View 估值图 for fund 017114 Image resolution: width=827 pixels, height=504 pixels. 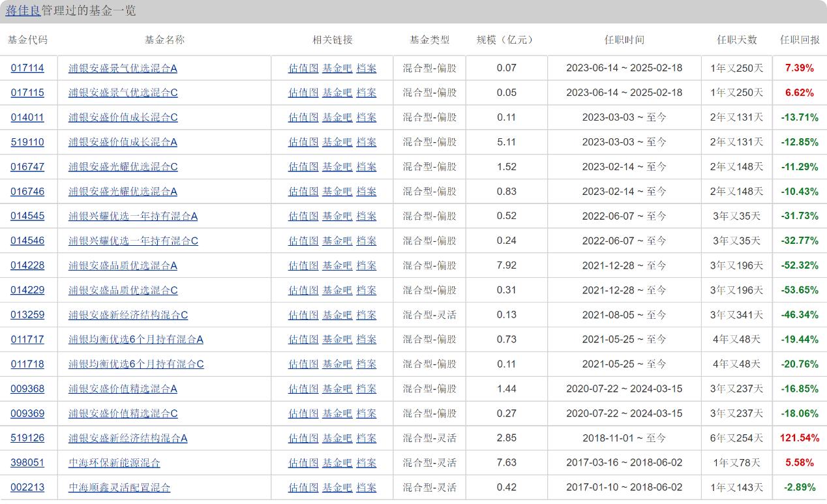point(303,68)
